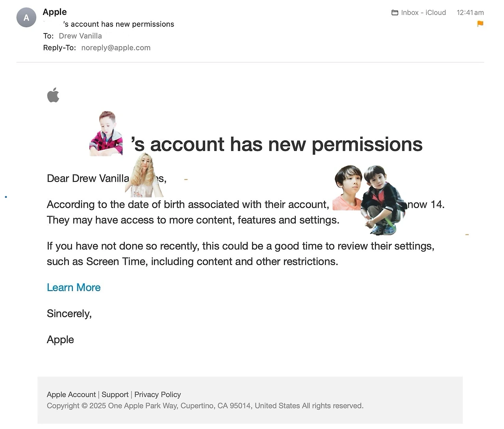Open the Privacy Policy footer link

(157, 394)
